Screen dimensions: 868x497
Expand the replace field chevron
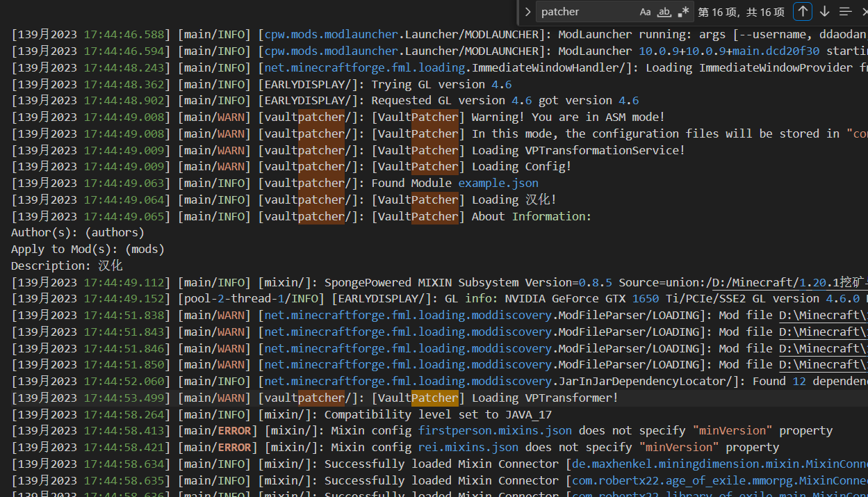(x=528, y=11)
